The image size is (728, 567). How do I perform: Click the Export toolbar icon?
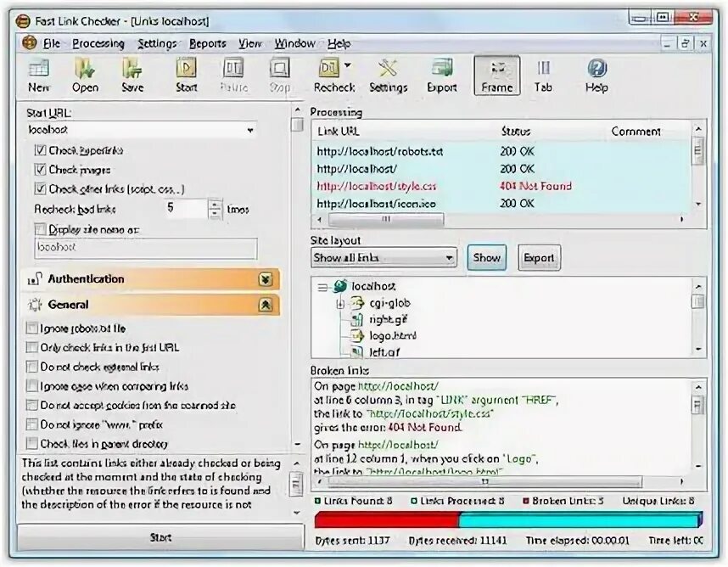coord(441,69)
